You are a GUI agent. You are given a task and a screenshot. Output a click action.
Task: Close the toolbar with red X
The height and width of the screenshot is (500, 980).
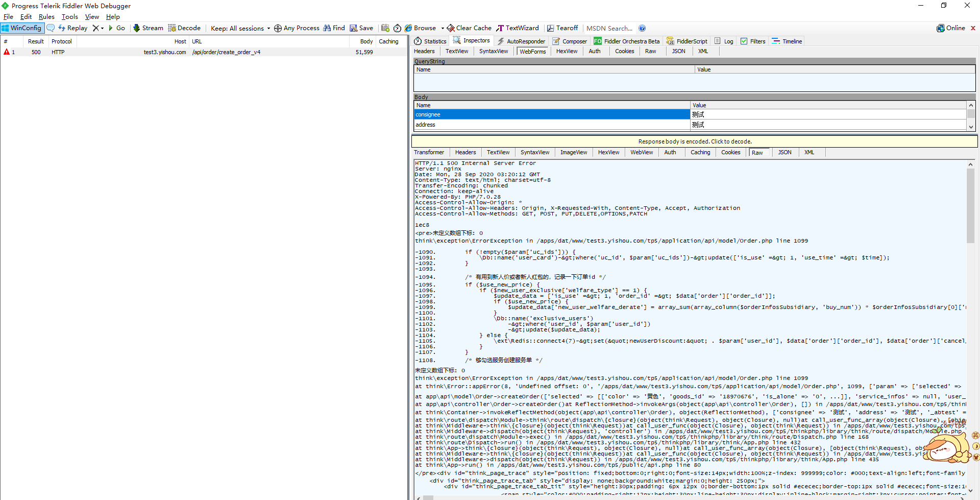point(973,28)
